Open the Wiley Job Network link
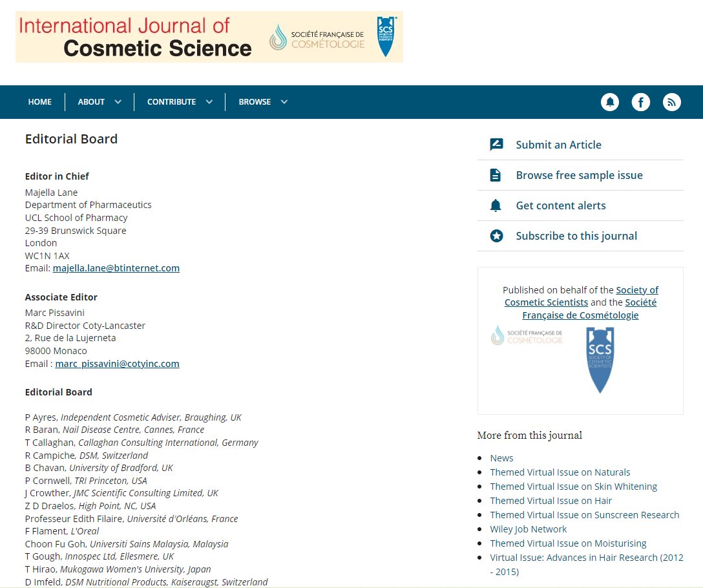Screen dimensions: 703x588 click(528, 529)
